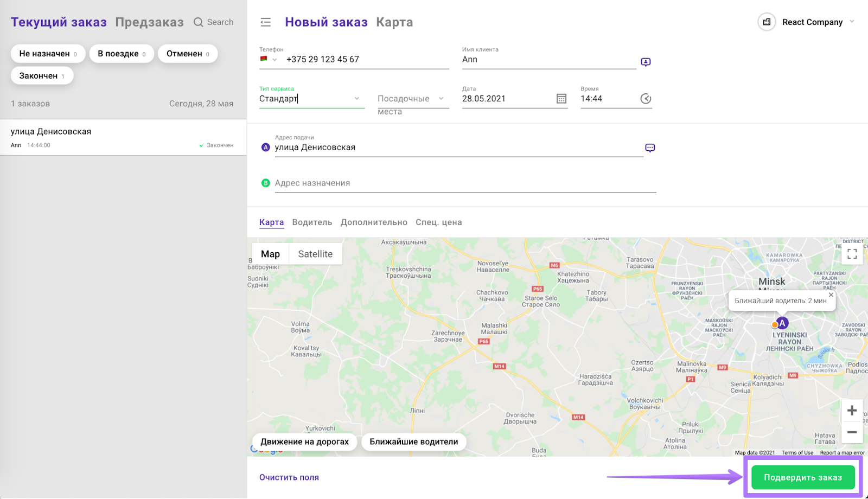Expand the React Company dropdown

[x=852, y=22]
